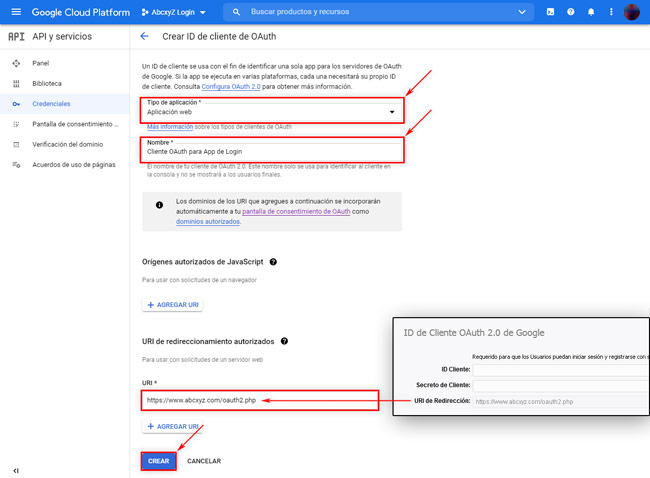Viewport: 650px width, 478px height.
Task: Open pantalla de consentimiento de OAuth link
Action: pos(296,211)
